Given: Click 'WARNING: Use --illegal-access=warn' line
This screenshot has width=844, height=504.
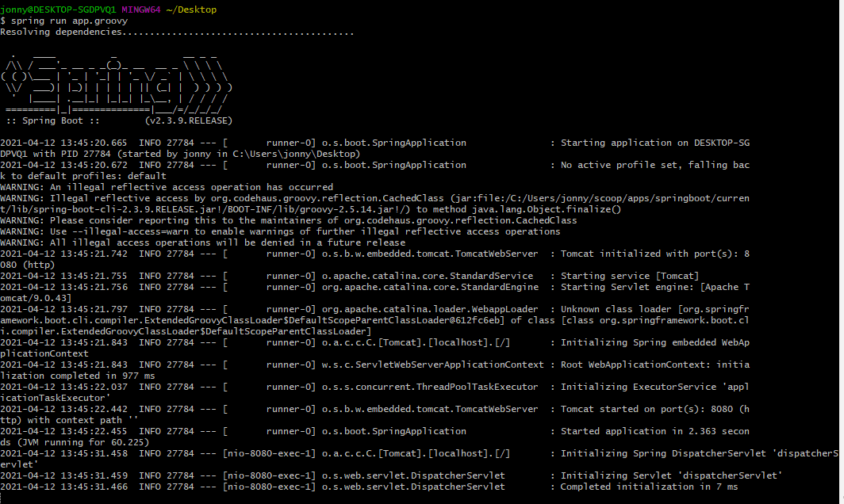Looking at the screenshot, I should tap(280, 231).
